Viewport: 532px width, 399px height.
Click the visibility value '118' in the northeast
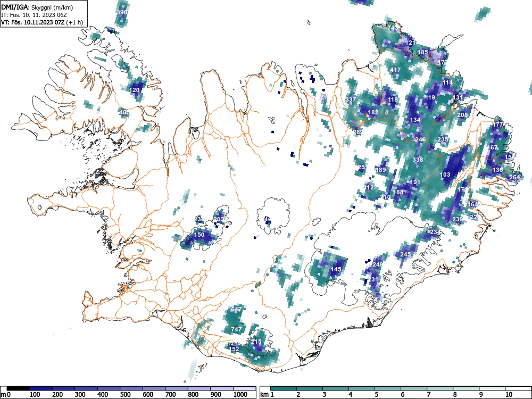point(393,100)
